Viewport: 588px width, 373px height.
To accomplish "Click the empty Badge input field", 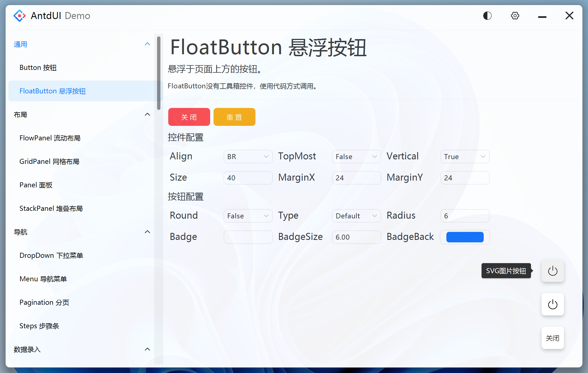I will (x=248, y=237).
